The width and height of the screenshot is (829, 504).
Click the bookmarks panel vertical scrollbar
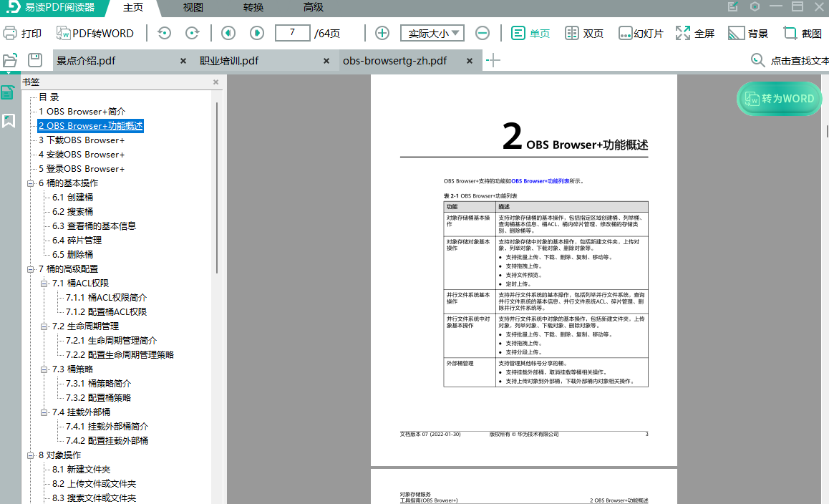tap(216, 188)
